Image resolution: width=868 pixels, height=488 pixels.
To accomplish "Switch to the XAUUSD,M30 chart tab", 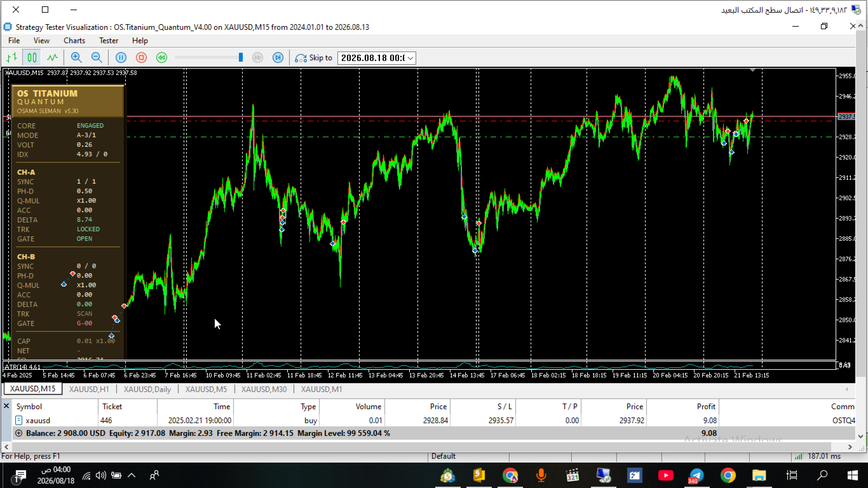I will click(264, 390).
